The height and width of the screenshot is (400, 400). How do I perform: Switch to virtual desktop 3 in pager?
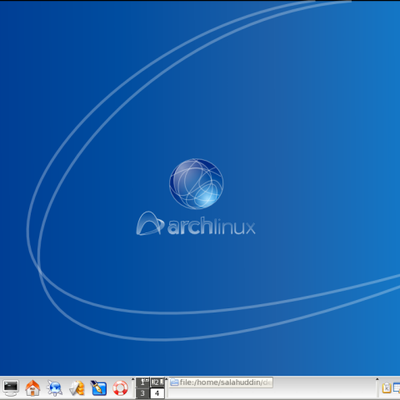[x=143, y=393]
